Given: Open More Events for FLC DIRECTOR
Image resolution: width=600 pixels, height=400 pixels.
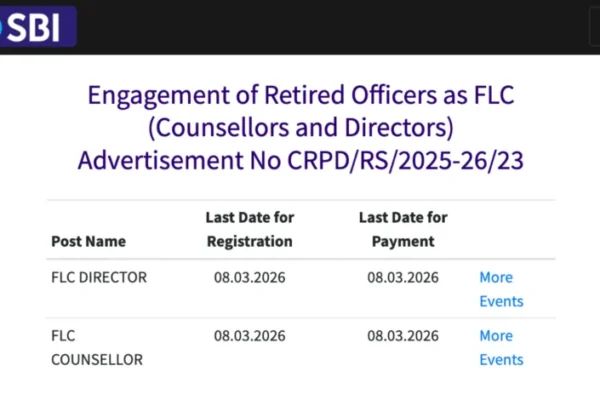Looking at the screenshot, I should [500, 289].
